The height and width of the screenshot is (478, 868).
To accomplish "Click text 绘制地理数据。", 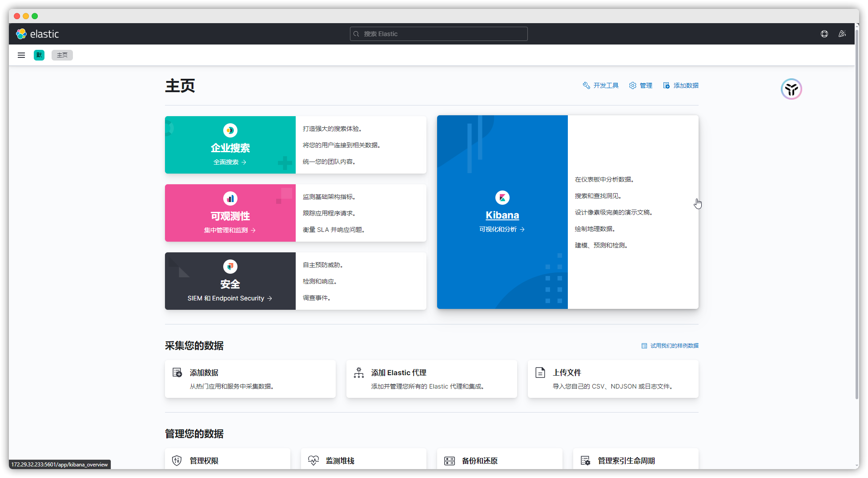I will (x=596, y=229).
